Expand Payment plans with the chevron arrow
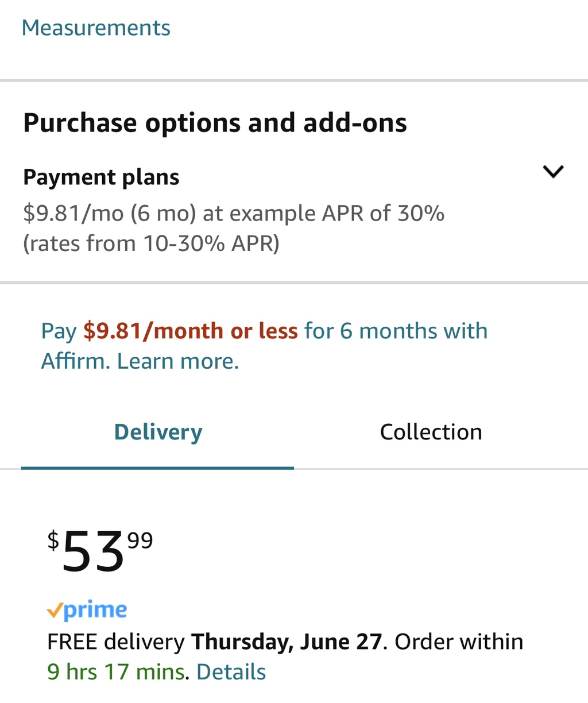 tap(553, 171)
